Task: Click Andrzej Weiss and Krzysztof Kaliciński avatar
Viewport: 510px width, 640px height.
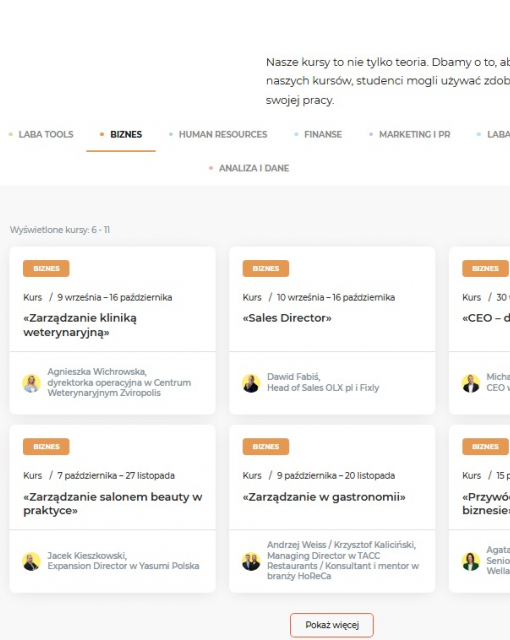Action: [x=251, y=561]
